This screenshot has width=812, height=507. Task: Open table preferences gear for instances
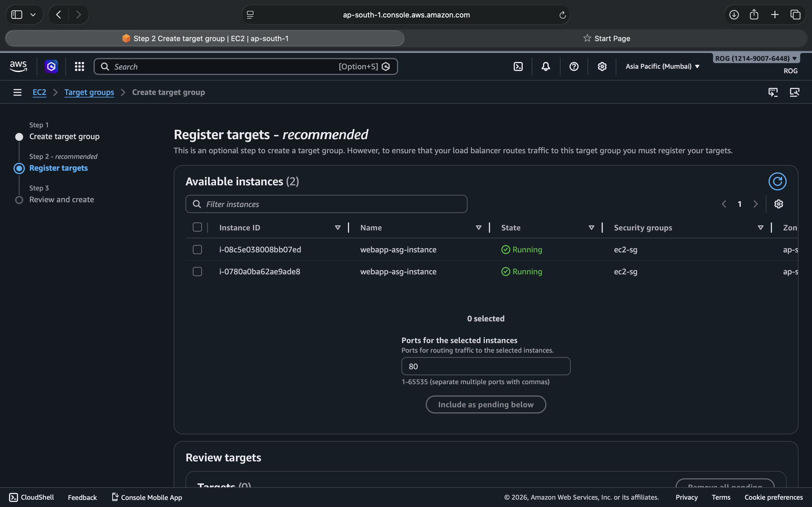pos(778,204)
